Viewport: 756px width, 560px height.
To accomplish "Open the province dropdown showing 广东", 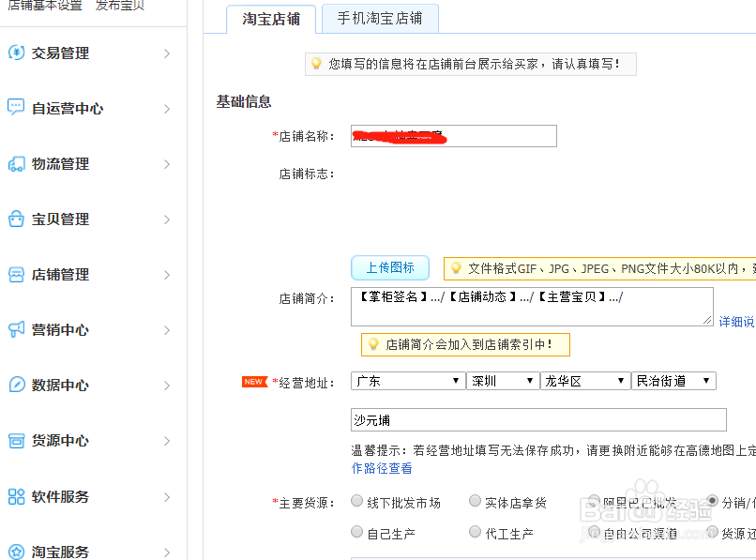I will coord(408,381).
